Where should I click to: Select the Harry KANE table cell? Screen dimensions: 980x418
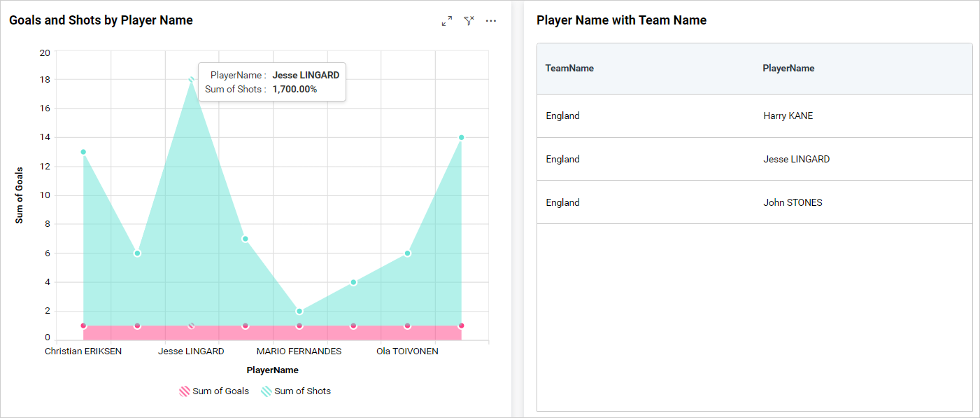pyautogui.click(x=788, y=116)
